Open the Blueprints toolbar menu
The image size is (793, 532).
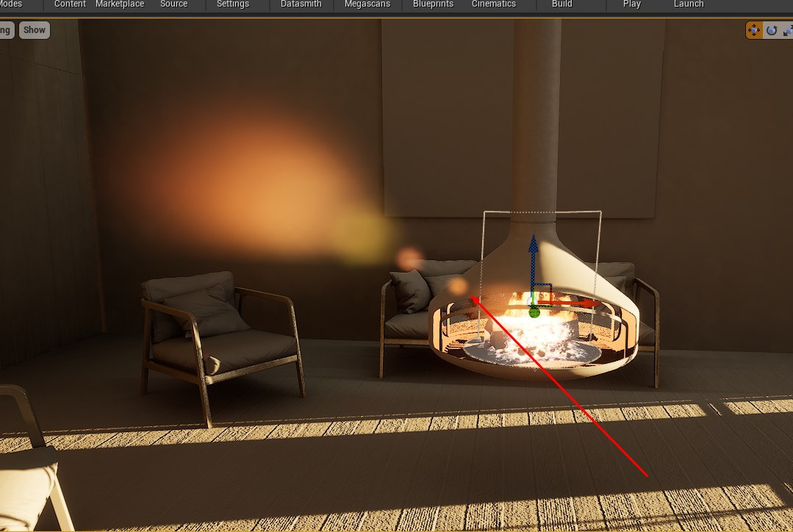point(433,4)
